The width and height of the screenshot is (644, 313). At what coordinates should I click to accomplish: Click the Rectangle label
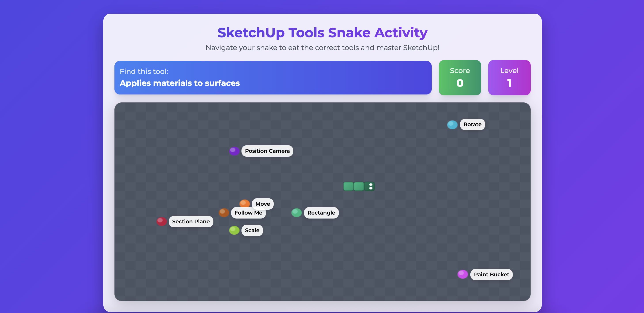[x=321, y=213]
